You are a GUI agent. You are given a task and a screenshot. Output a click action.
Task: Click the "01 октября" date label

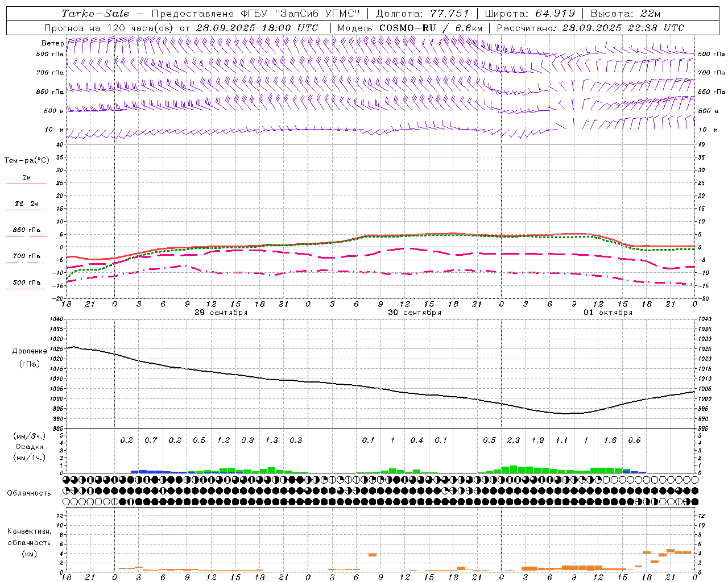[x=607, y=313]
